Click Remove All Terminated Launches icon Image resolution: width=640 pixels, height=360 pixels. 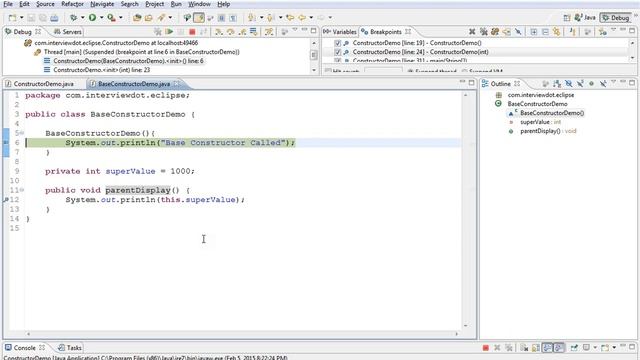158,31
